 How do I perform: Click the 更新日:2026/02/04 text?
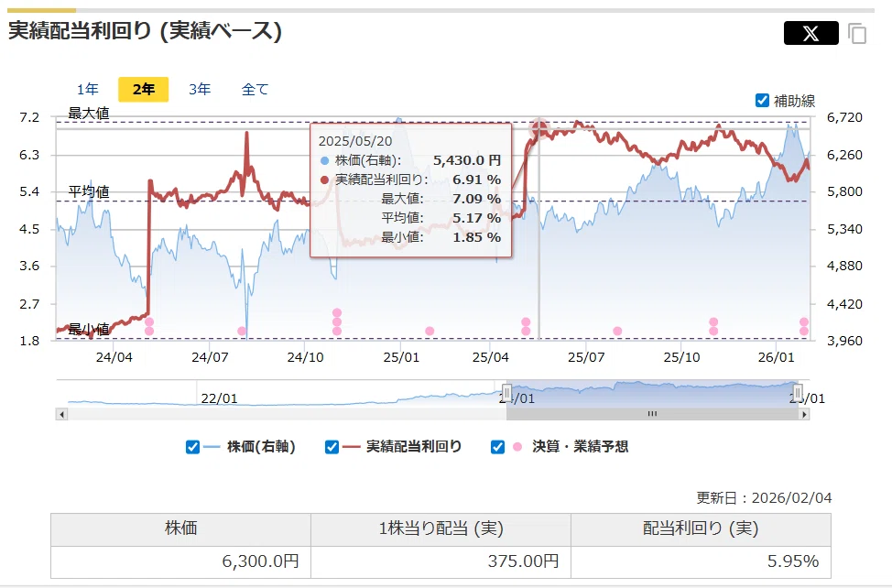coord(764,498)
